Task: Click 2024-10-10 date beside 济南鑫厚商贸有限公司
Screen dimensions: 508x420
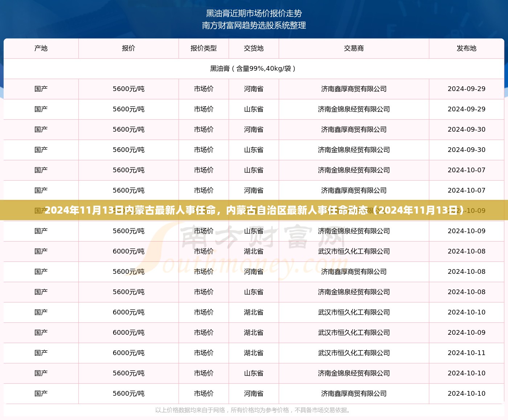Action: 467,394
